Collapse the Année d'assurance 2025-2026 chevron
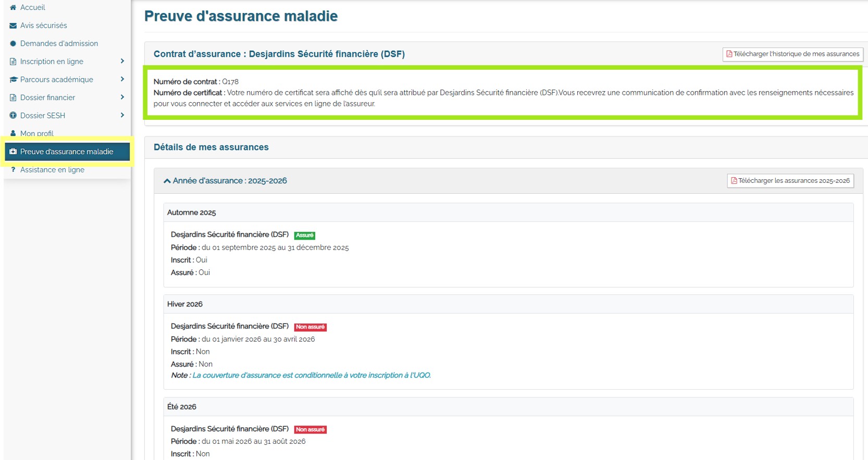Image resolution: width=868 pixels, height=460 pixels. point(167,181)
